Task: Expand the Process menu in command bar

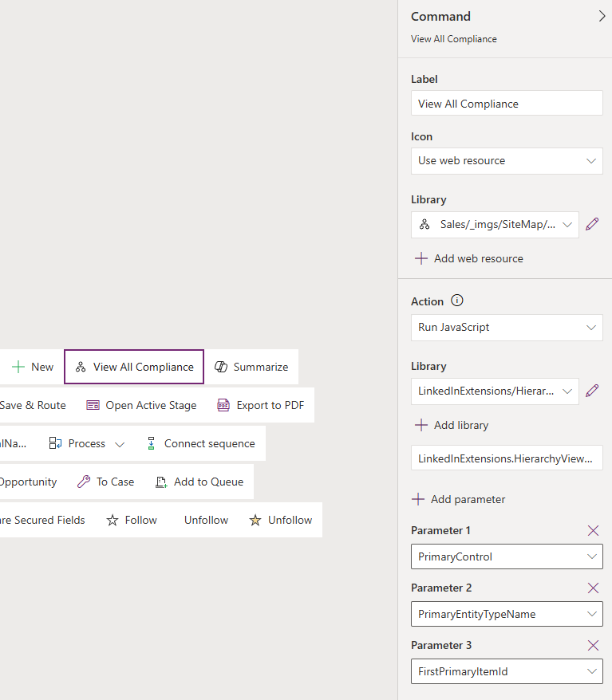Action: coord(87,443)
